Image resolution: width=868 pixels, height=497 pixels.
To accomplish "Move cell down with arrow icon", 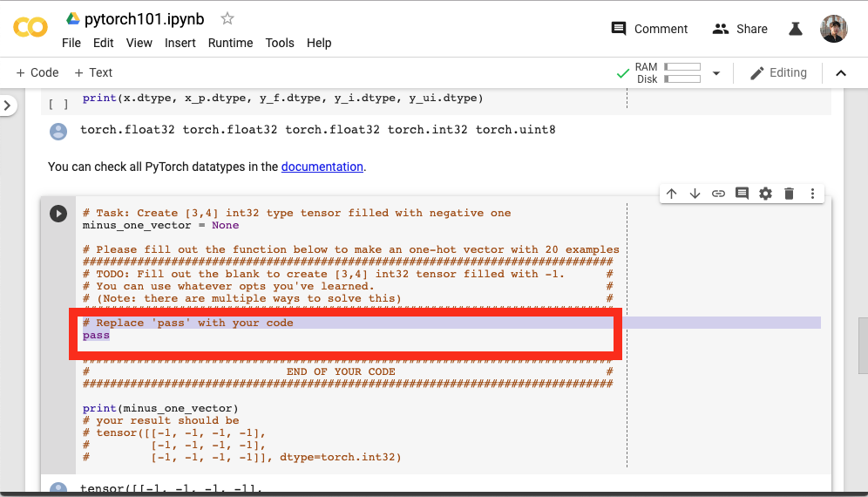I will (x=695, y=194).
